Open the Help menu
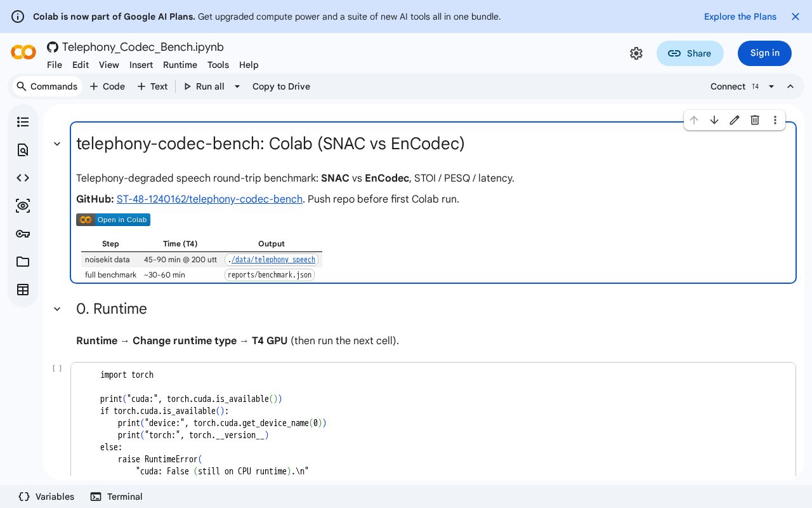The width and height of the screenshot is (812, 508). 249,65
